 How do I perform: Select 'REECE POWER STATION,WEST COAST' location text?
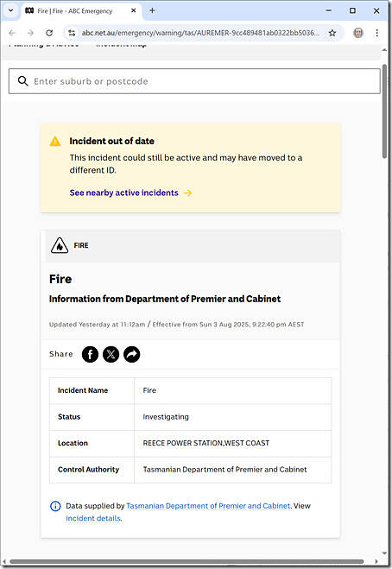point(206,443)
